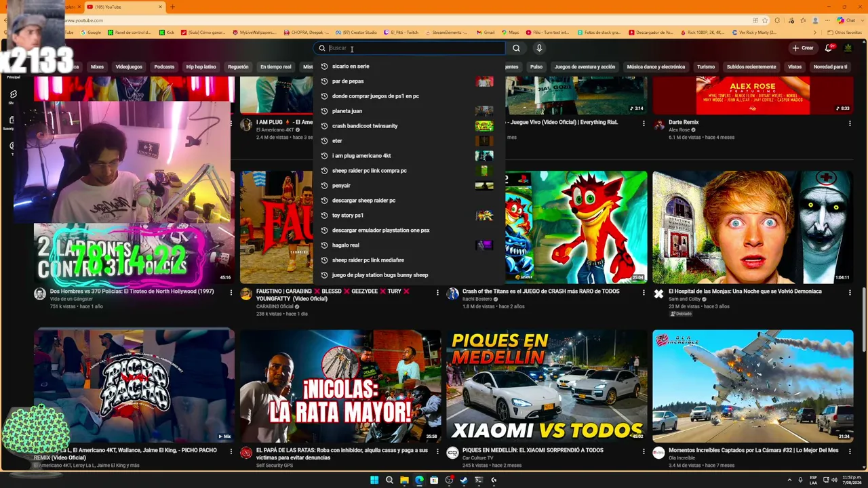Open 'Momentos Increíbles' airplane video thumbnail

tap(753, 386)
